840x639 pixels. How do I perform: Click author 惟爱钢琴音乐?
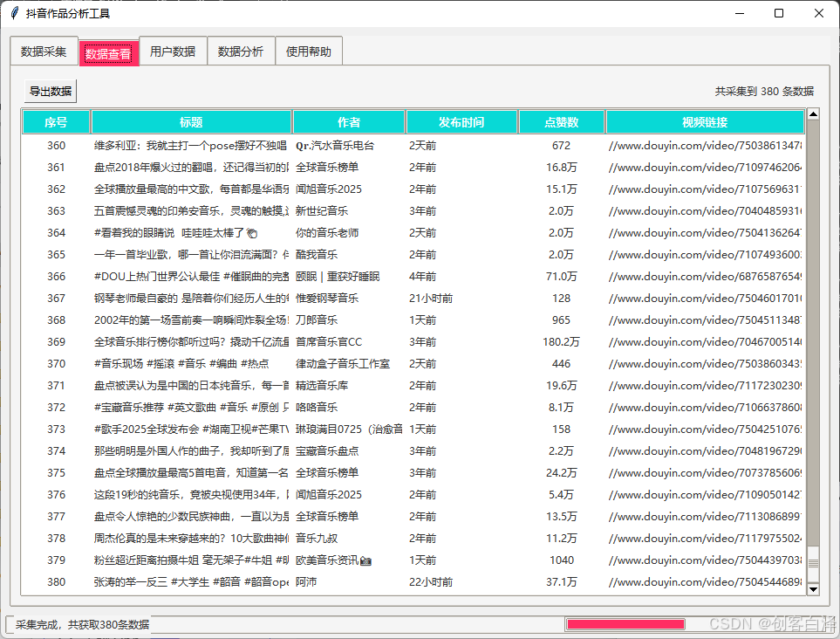pos(327,299)
